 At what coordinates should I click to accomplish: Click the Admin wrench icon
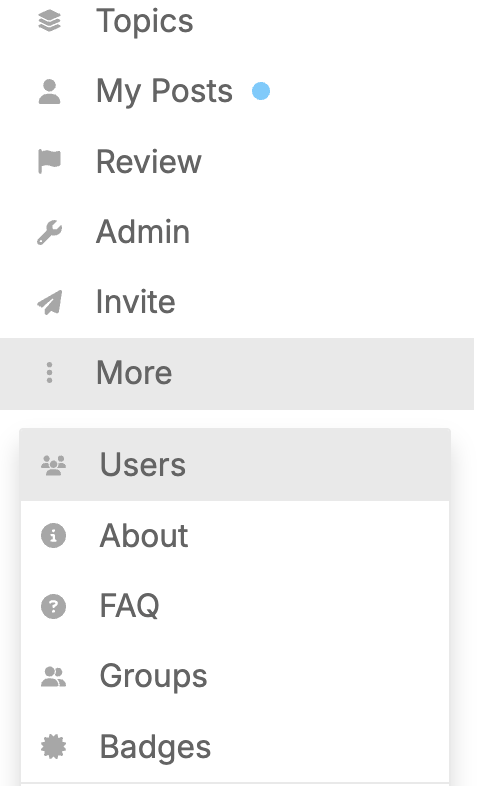(49, 232)
